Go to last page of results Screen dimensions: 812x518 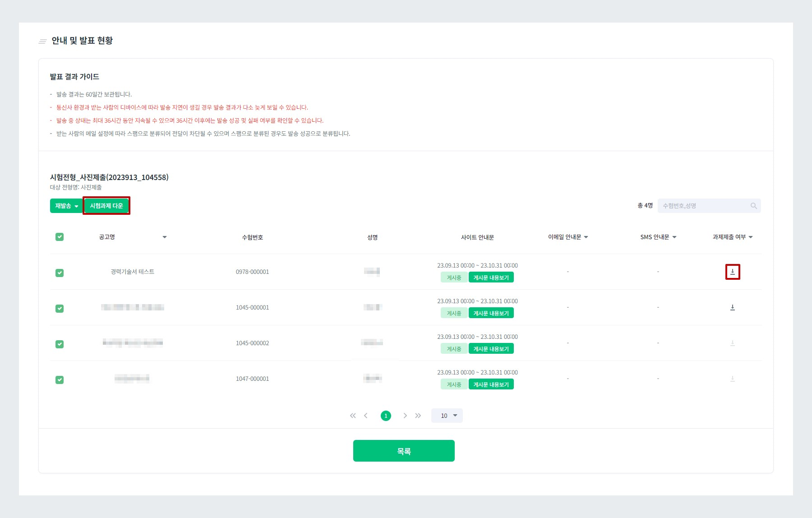point(418,416)
